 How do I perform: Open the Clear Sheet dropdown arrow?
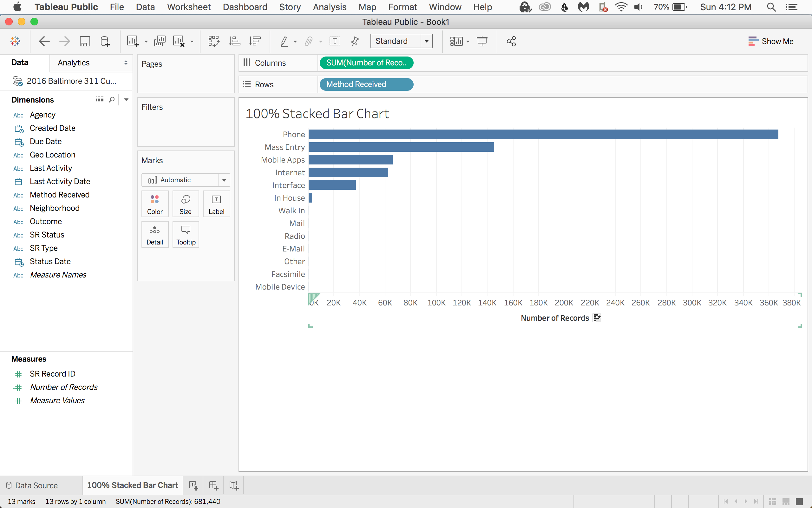coord(192,42)
